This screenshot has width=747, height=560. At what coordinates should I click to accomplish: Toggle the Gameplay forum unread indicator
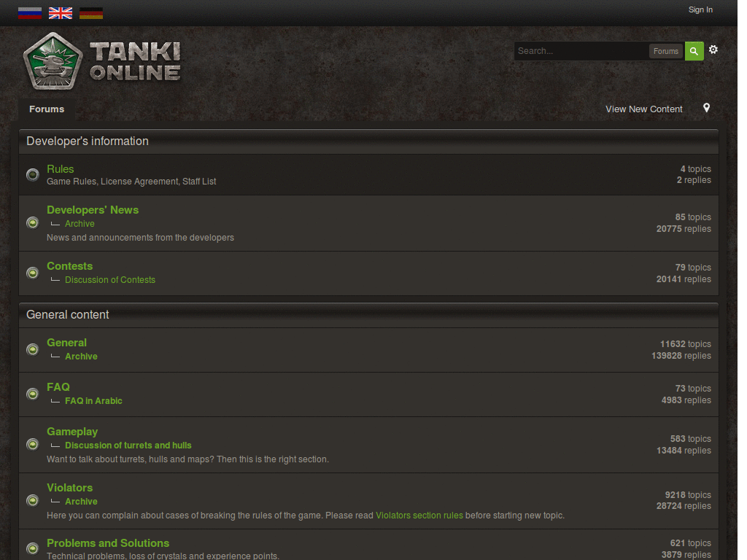tap(32, 444)
